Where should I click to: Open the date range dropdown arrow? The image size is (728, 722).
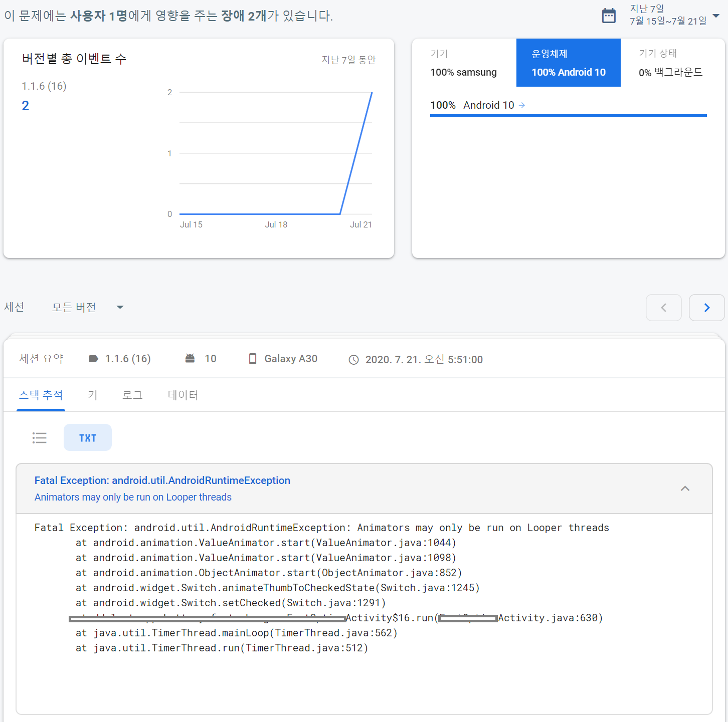click(x=716, y=16)
